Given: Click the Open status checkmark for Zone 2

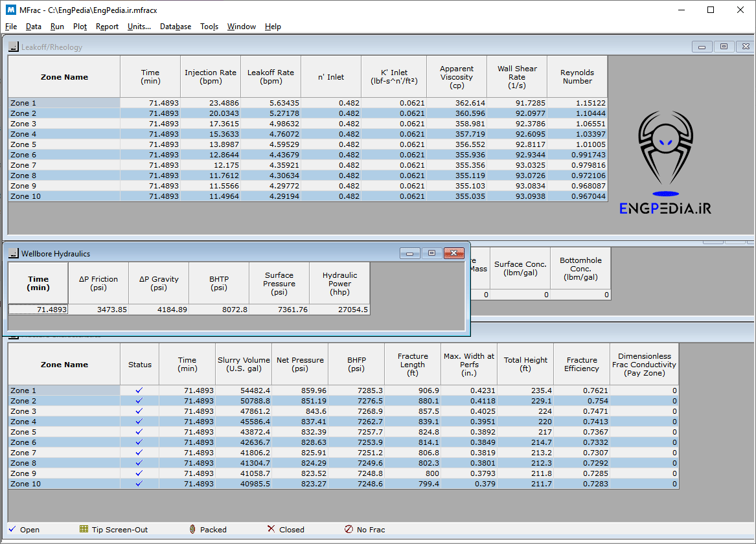Looking at the screenshot, I should tap(139, 400).
